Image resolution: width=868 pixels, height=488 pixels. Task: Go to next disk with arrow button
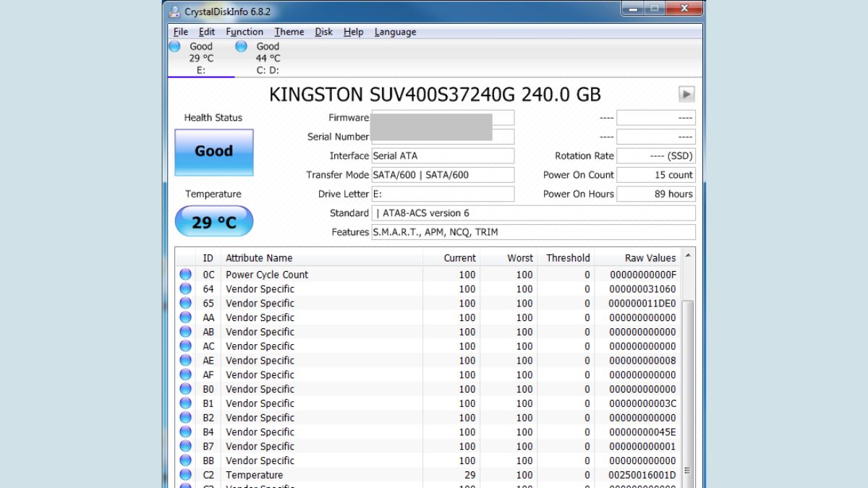[686, 94]
